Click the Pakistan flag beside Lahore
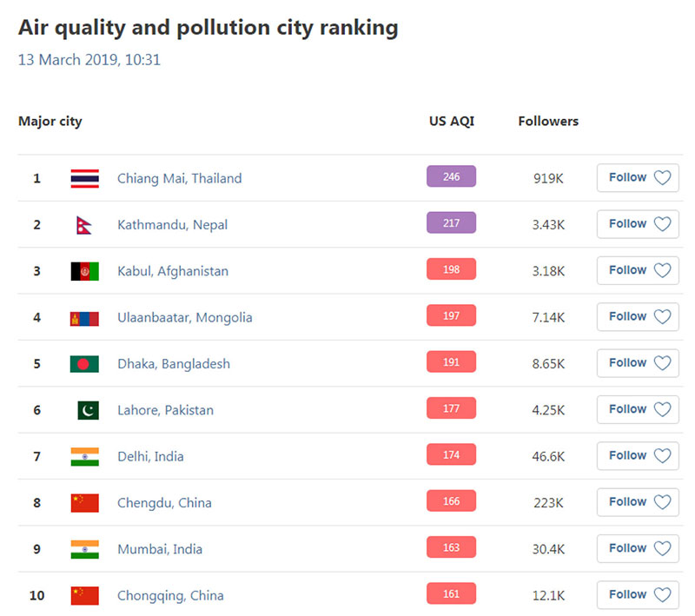695x616 pixels. click(88, 410)
